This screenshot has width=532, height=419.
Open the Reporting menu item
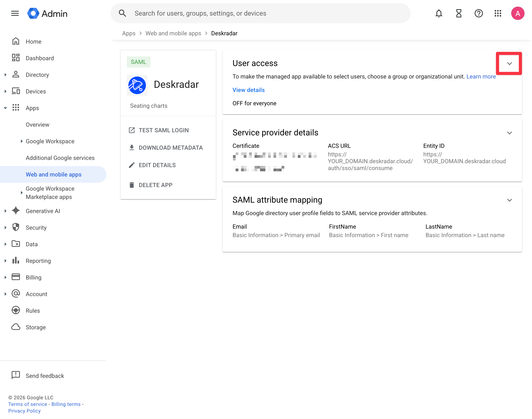(38, 261)
